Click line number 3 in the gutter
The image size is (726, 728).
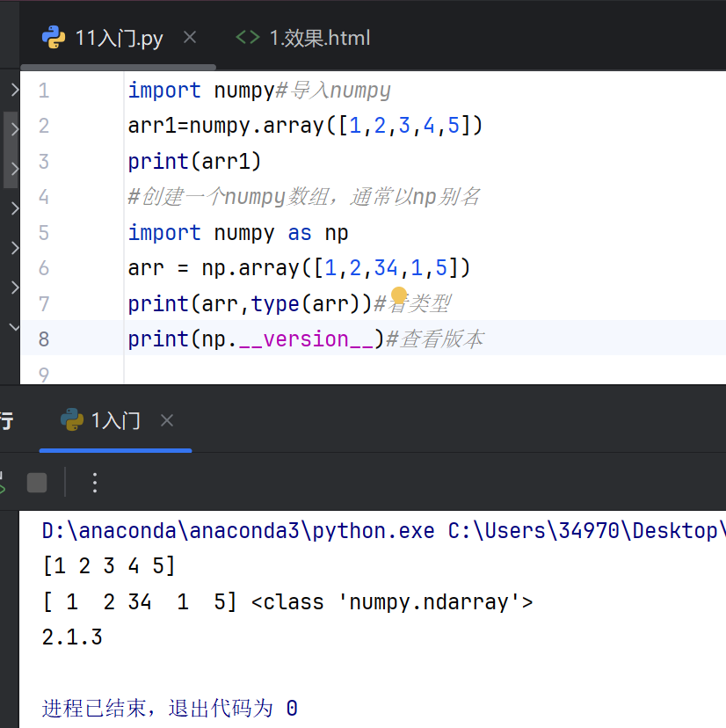(44, 162)
